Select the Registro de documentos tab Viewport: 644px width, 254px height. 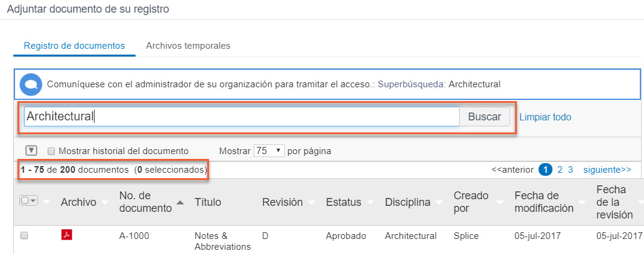point(74,46)
